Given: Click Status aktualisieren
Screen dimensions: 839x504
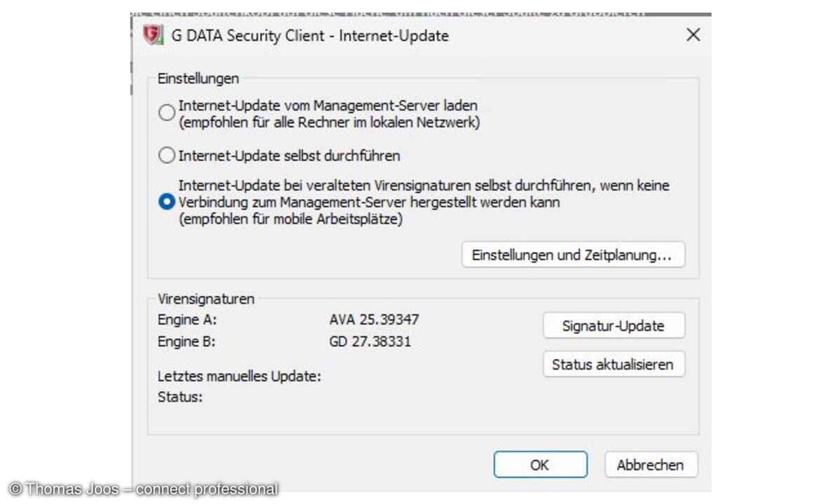Looking at the screenshot, I should (613, 364).
